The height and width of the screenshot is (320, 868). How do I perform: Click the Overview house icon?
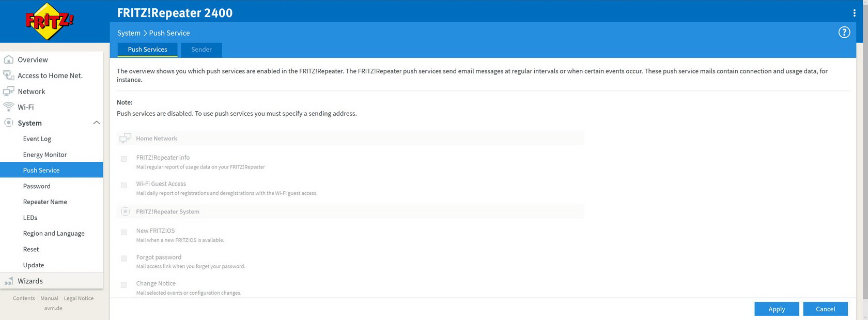(x=8, y=59)
